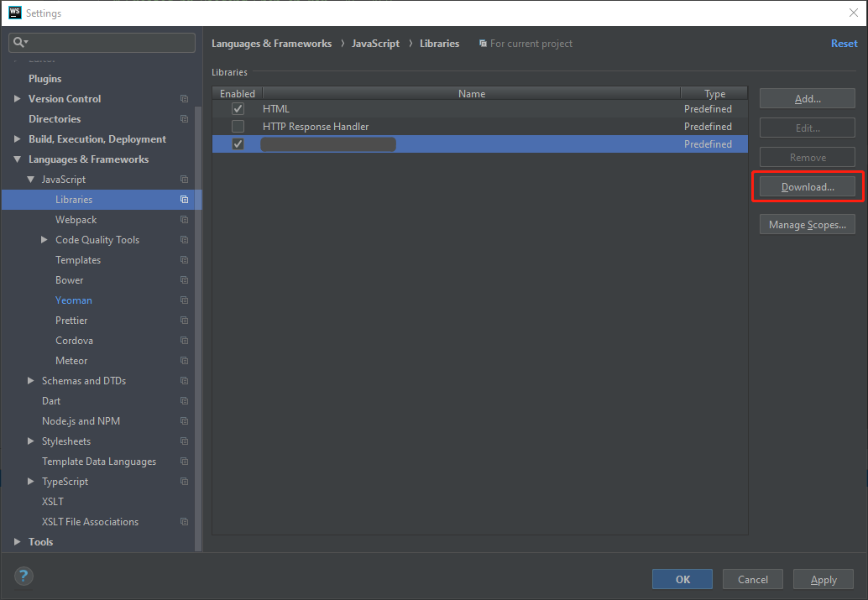This screenshot has height=600, width=868.
Task: Click the project-level icon beside Stylesheets
Action: coord(185,441)
